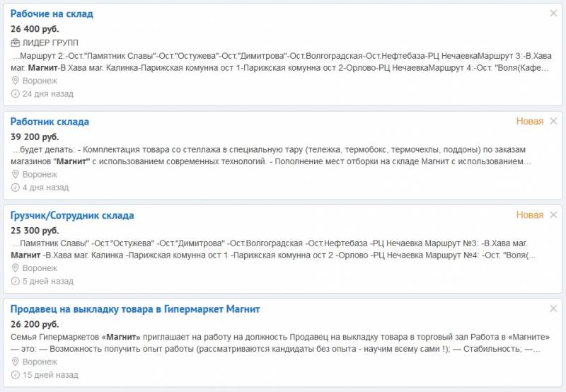Click the location pin in the "Работник склада" card
Viewport: 566px width, 392px height.
[x=15, y=174]
